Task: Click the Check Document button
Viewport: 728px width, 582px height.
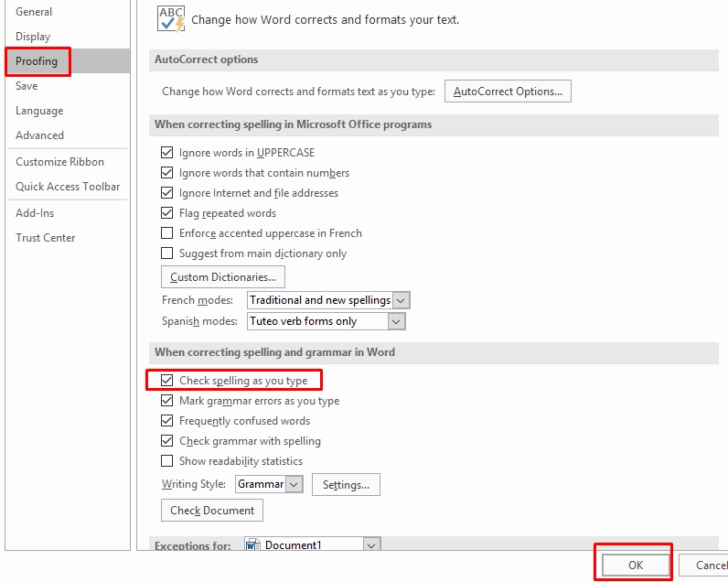Action: (x=212, y=510)
